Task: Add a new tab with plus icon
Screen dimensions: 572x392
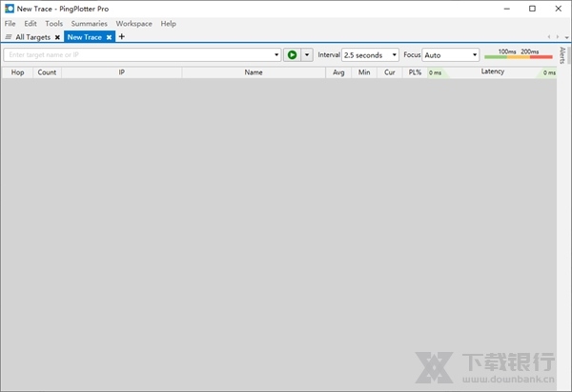Action: pyautogui.click(x=121, y=37)
